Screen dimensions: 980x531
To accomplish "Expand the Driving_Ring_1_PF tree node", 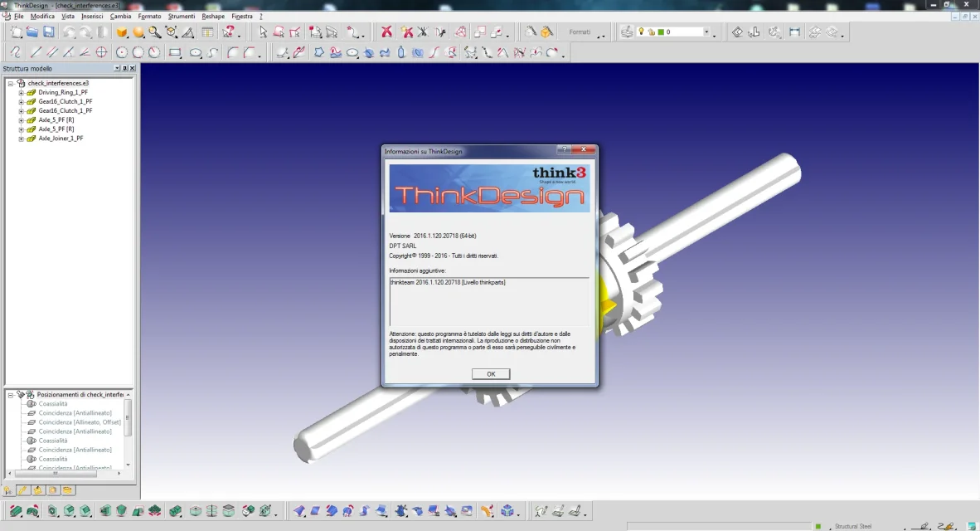I will pyautogui.click(x=21, y=92).
